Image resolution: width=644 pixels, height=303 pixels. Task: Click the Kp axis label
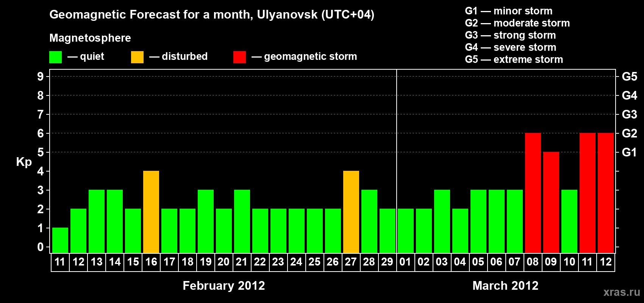pyautogui.click(x=24, y=162)
